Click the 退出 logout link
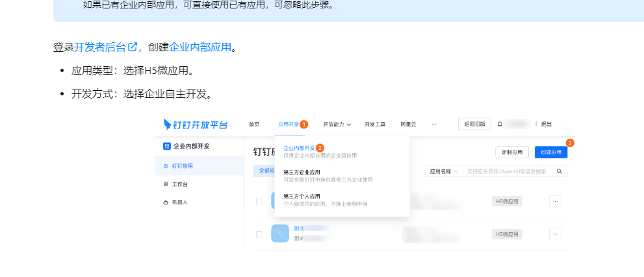644x277 pixels. point(547,124)
